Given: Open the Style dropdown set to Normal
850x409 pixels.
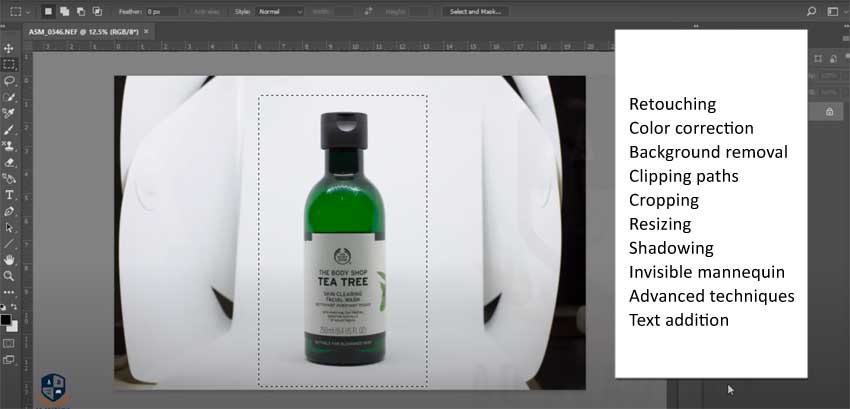Looking at the screenshot, I should (279, 11).
